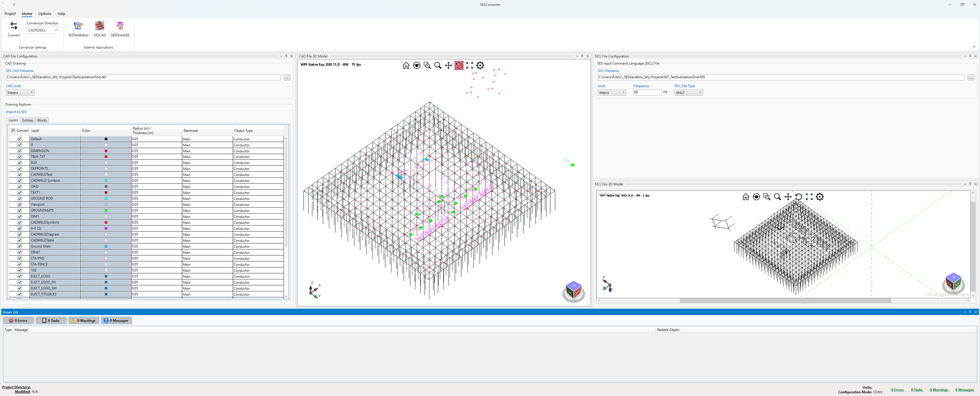This screenshot has width=980, height=396.
Task: Toggle highlighted rotate tool in CAD 3D viewer
Action: pyautogui.click(x=459, y=65)
